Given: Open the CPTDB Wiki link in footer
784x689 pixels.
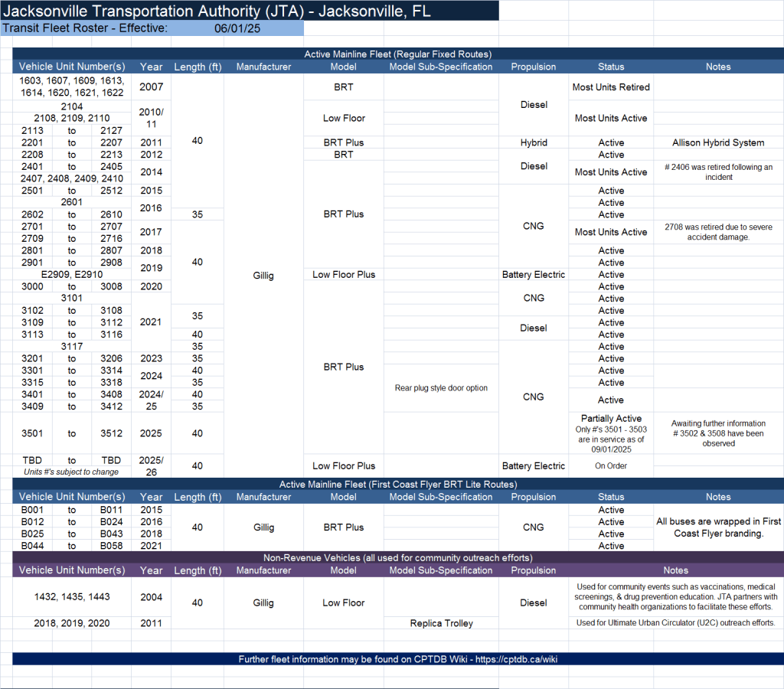Looking at the screenshot, I should pos(397,659).
